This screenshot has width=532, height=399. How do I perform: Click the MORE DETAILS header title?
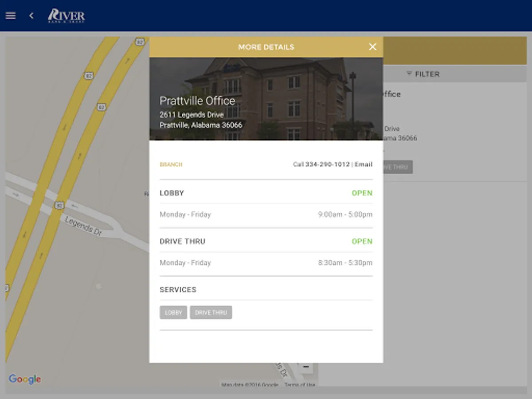266,47
